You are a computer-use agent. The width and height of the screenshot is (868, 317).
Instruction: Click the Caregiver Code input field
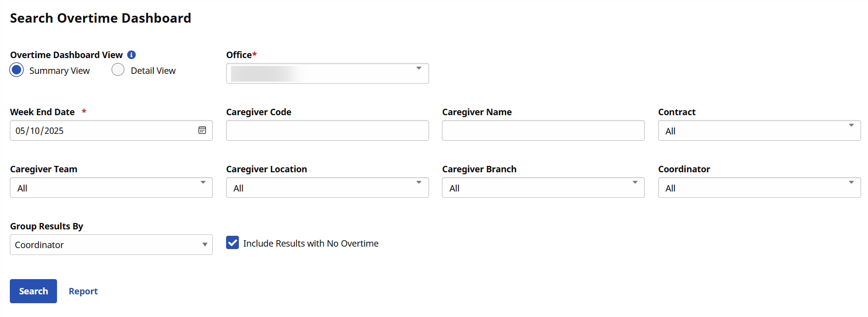click(x=327, y=130)
